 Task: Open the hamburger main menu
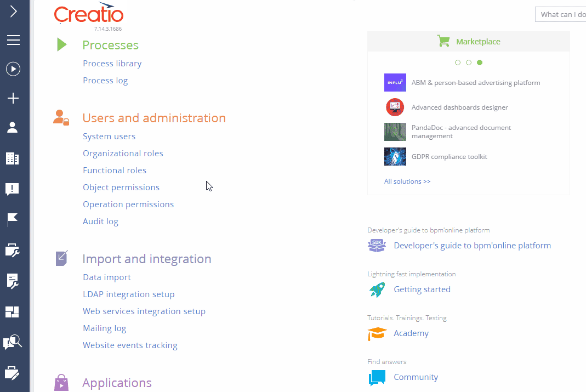(13, 40)
